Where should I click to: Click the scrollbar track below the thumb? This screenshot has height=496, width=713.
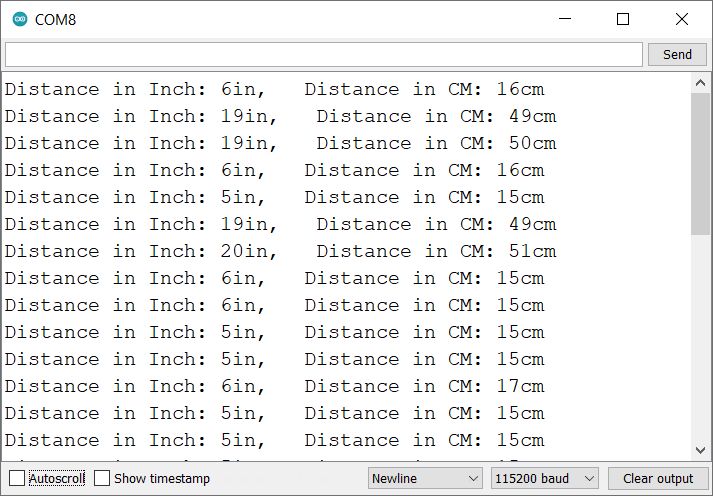pyautogui.click(x=701, y=340)
